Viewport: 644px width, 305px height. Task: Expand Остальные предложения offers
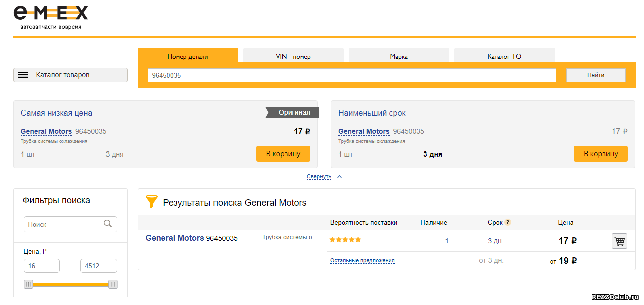click(362, 260)
